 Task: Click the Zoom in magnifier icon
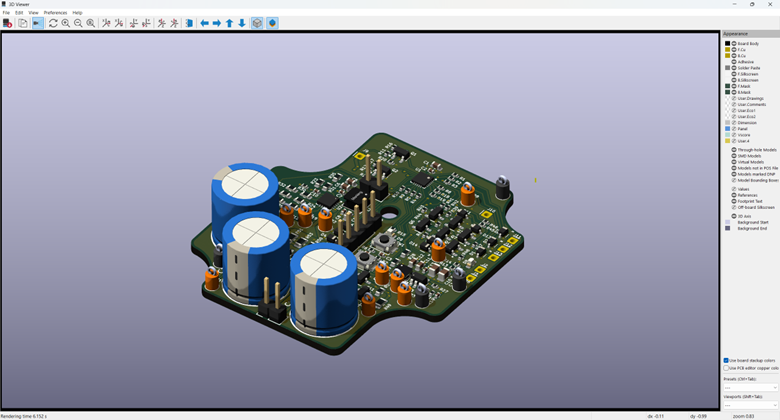[x=66, y=23]
